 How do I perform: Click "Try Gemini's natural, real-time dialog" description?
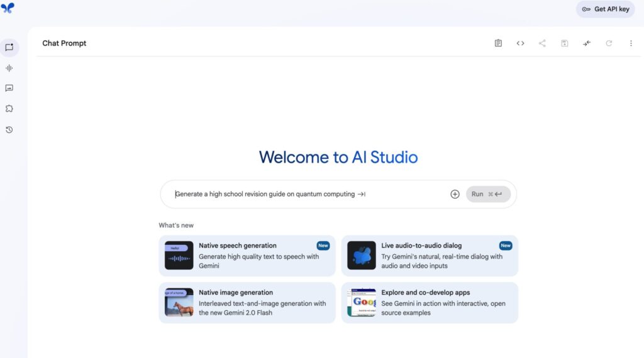[442, 261]
